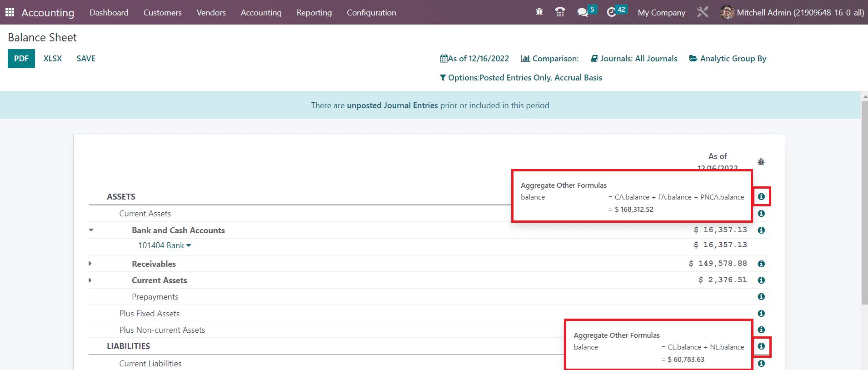Click the info icon for Prepayments row
Screen dimensions: 868x370
tap(761, 297)
